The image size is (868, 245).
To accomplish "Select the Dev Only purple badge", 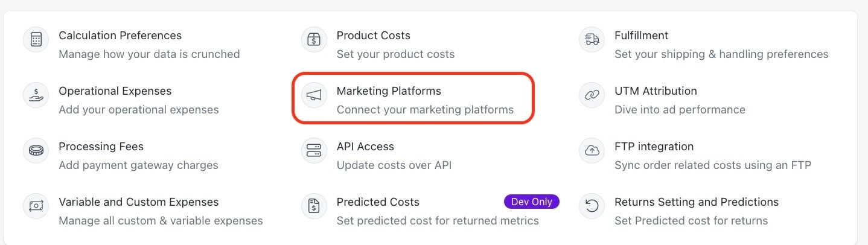I will (532, 202).
